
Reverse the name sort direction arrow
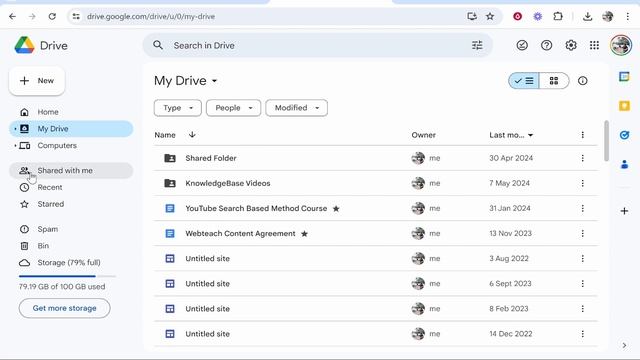coord(192,135)
